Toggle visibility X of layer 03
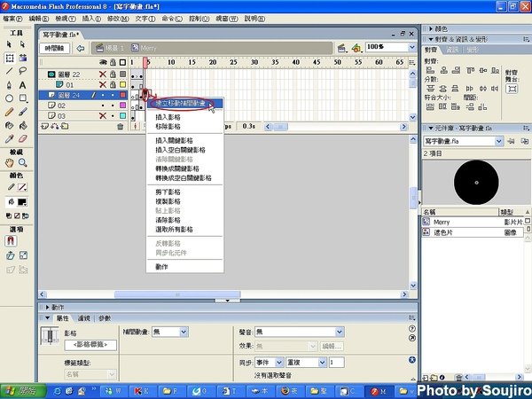Image resolution: width=532 pixels, height=399 pixels. click(103, 115)
